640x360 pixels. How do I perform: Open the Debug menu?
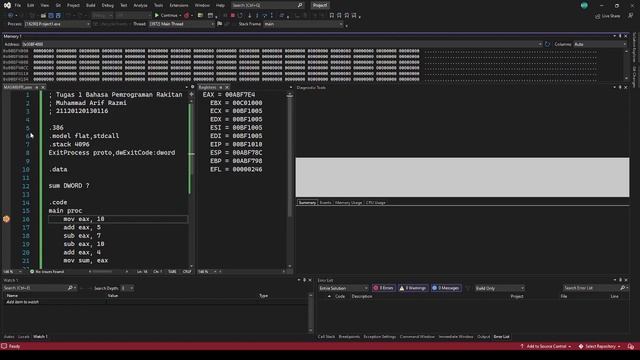[108, 5]
